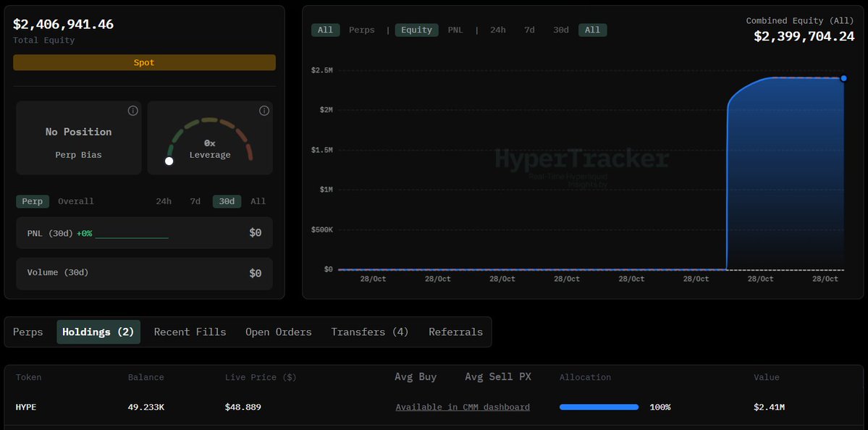Click the white leverage gauge indicator dot

click(x=169, y=161)
